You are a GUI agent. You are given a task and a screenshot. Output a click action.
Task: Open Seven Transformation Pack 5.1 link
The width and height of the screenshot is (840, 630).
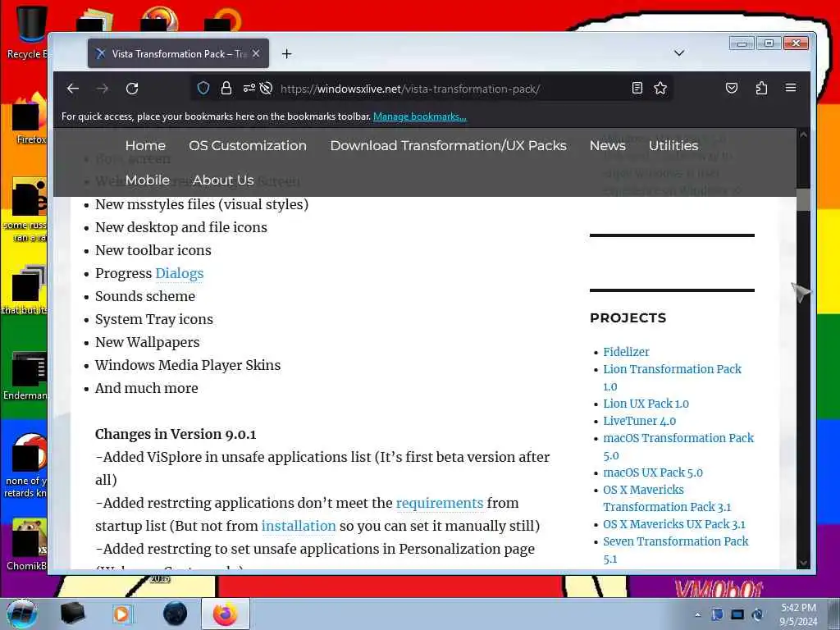pyautogui.click(x=676, y=550)
